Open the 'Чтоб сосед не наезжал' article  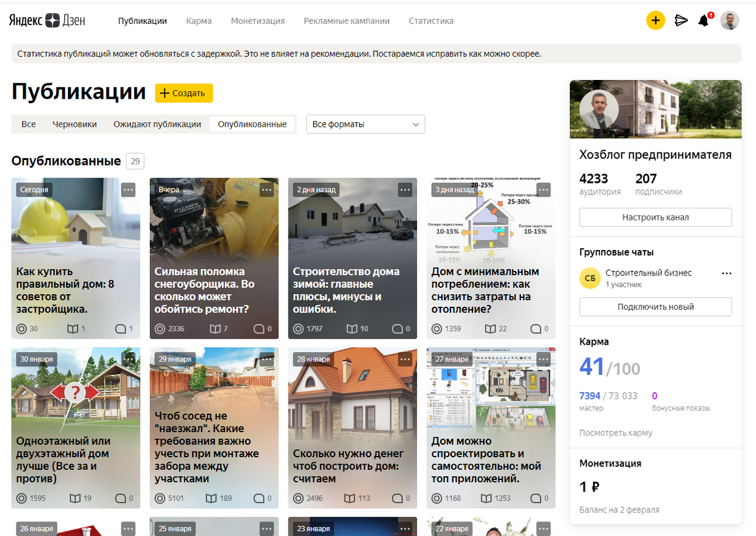click(x=214, y=428)
